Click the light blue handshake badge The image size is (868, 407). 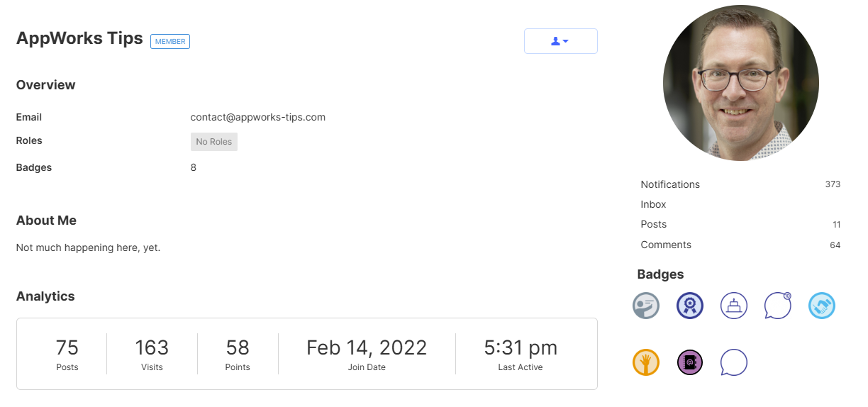[x=822, y=306]
